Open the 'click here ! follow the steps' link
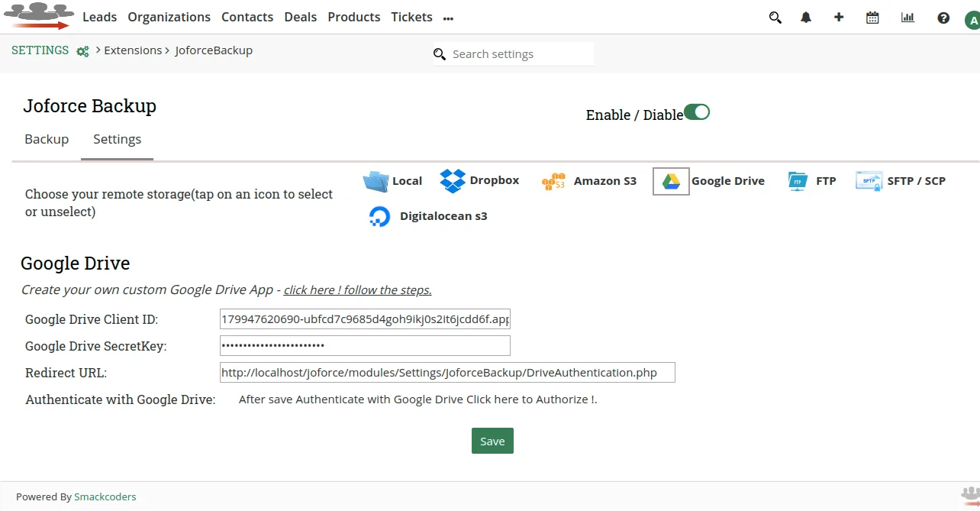This screenshot has width=980, height=511. (357, 290)
